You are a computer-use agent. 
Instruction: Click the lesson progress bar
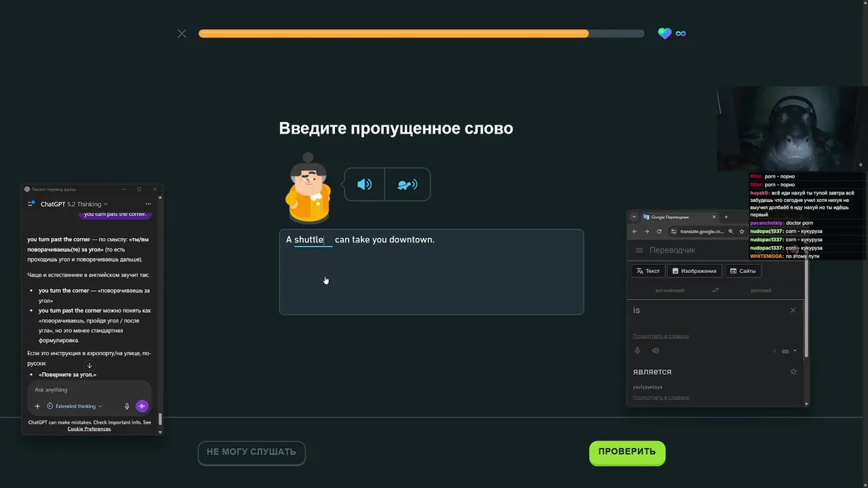tap(421, 34)
